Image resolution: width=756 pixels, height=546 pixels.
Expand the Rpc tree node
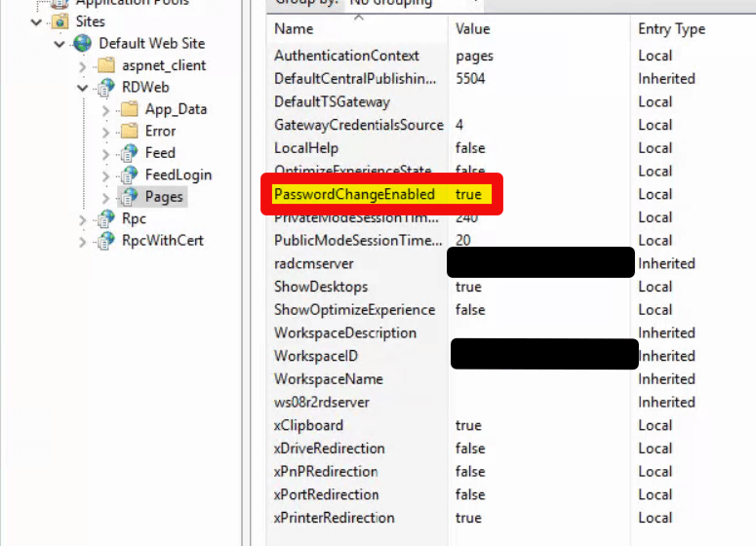(x=83, y=219)
